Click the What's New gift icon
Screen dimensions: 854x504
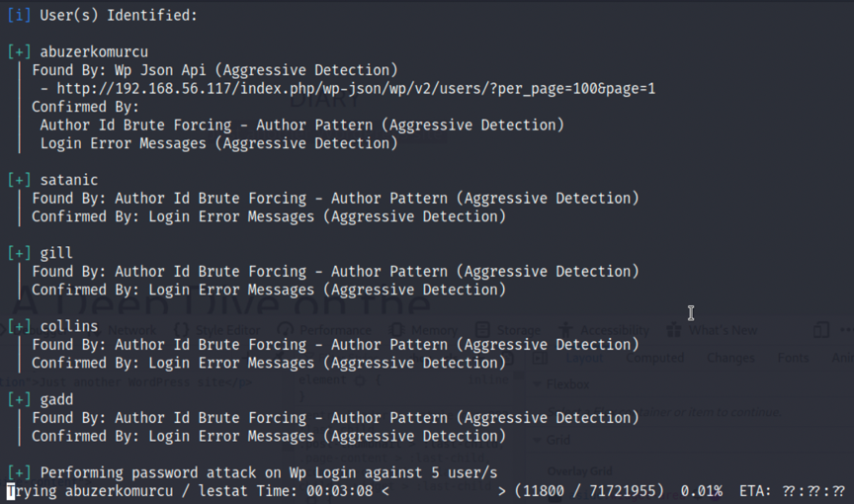tap(674, 330)
